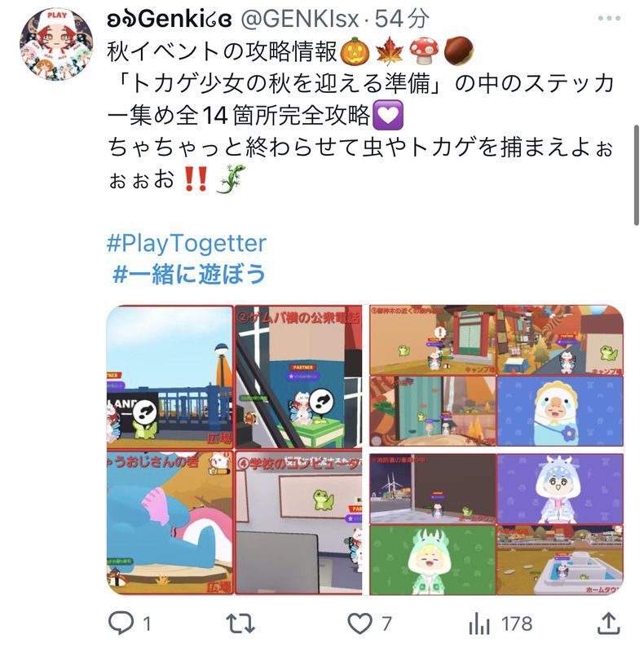Open blue background crying character thumbnail
644x652 pixels.
pos(560,412)
